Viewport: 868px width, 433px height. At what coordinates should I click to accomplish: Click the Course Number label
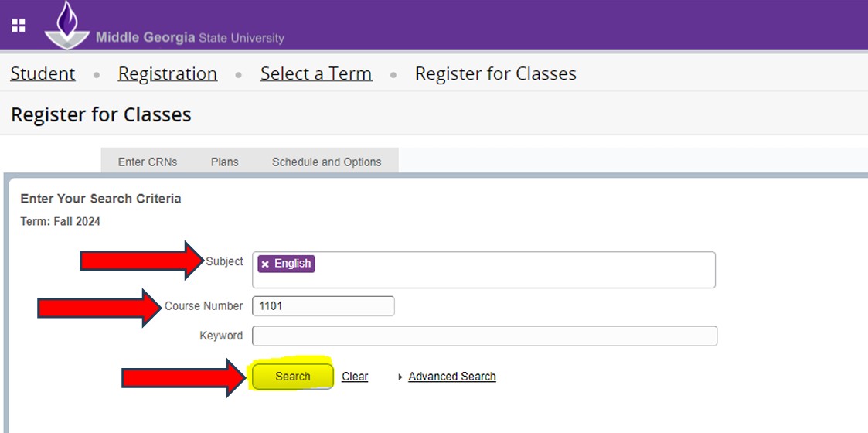coord(203,306)
